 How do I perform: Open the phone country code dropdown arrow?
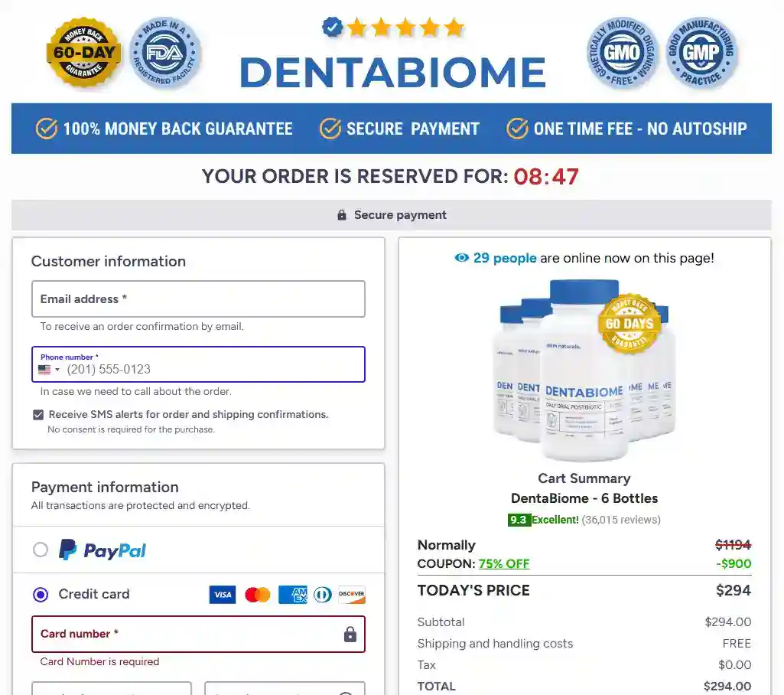[x=57, y=370]
